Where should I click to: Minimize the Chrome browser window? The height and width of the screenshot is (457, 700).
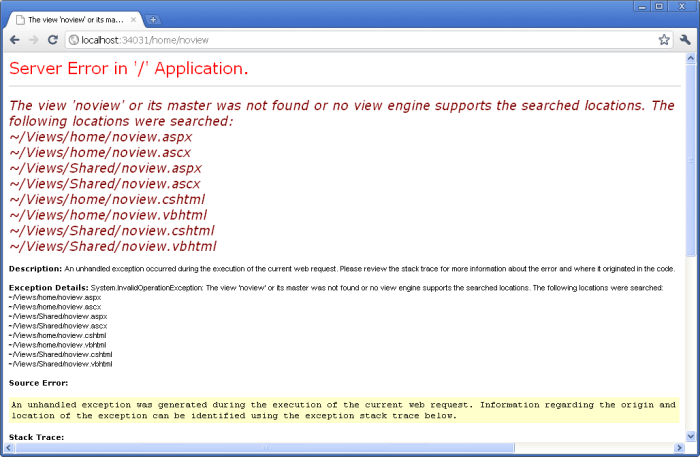pyautogui.click(x=640, y=6)
